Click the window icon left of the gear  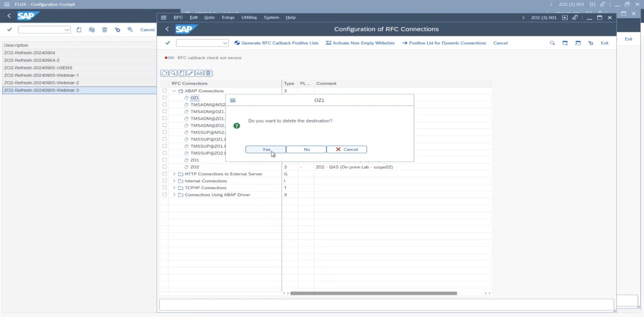pos(578,43)
